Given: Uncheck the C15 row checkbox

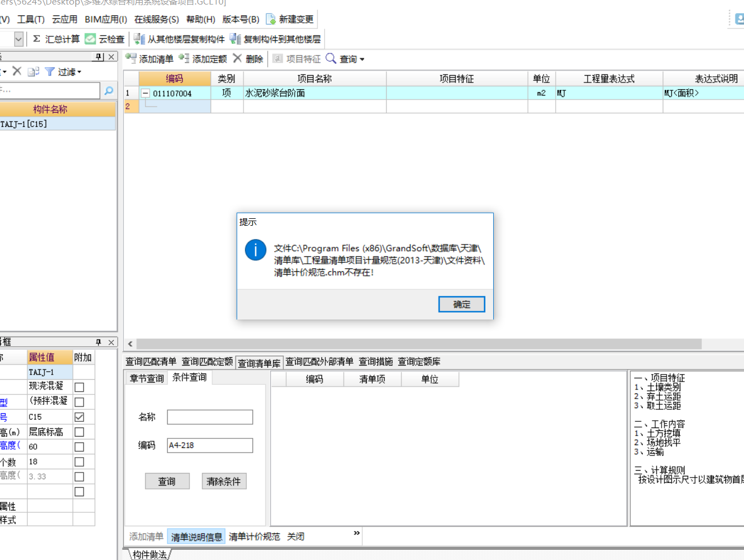Looking at the screenshot, I should pyautogui.click(x=80, y=417).
